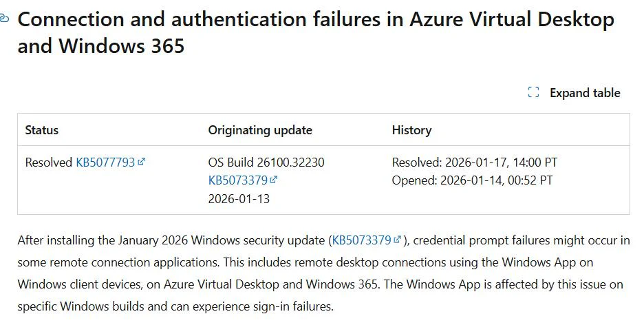Select the History column header

tap(411, 130)
